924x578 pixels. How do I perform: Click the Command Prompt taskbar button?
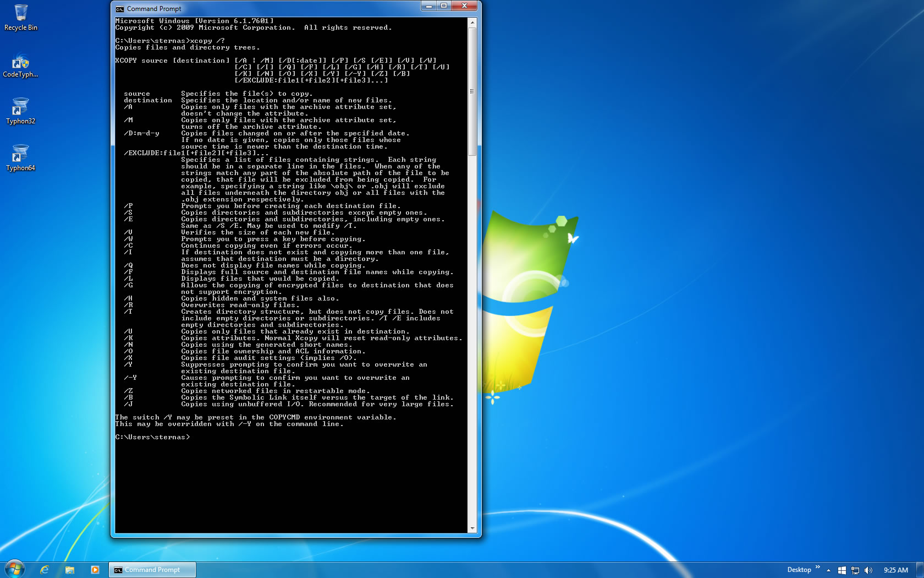[x=152, y=570]
